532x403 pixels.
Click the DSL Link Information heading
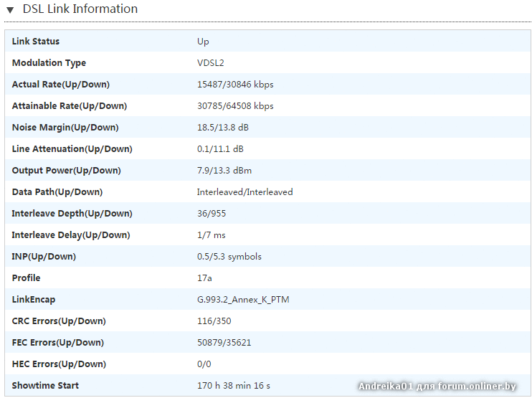[x=80, y=9]
